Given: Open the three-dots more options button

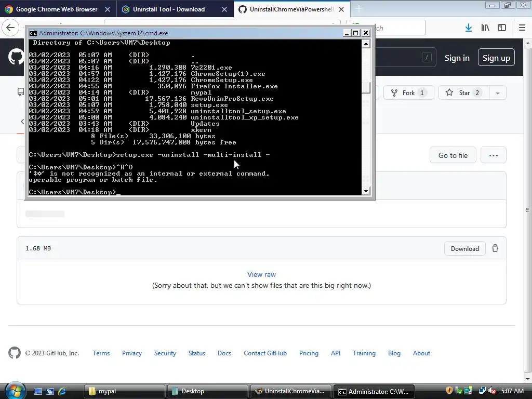Looking at the screenshot, I should pos(494,155).
